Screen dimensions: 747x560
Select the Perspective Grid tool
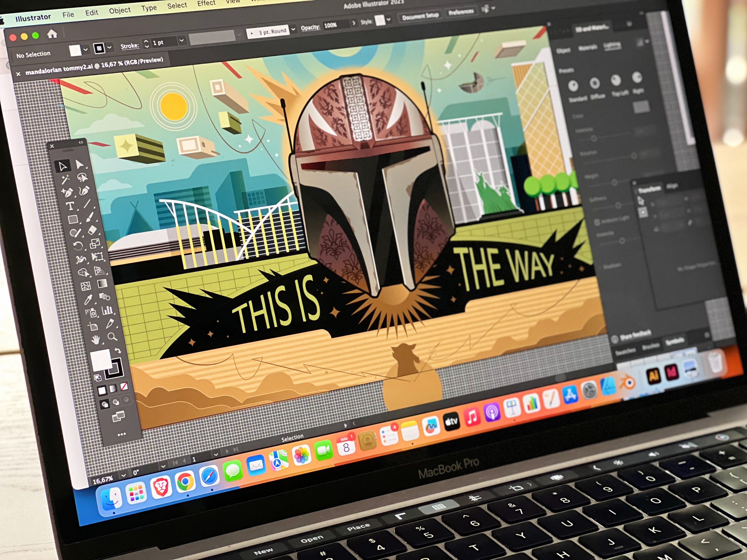click(100, 270)
